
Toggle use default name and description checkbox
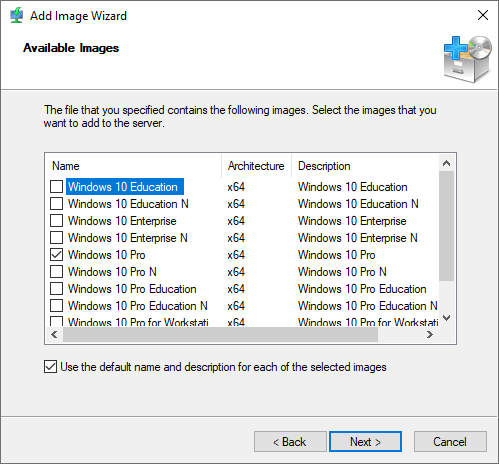[50, 367]
